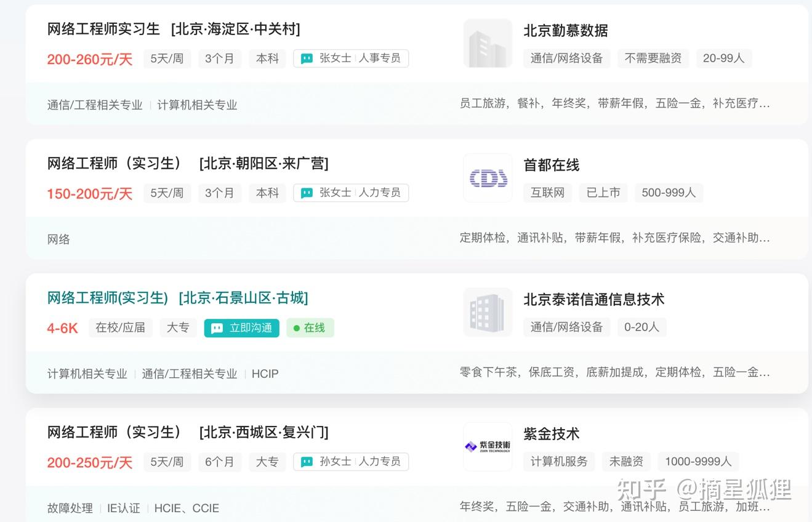Viewport: 812px width, 522px height.
Task: Click salary 150-200元/天
Action: tap(90, 194)
